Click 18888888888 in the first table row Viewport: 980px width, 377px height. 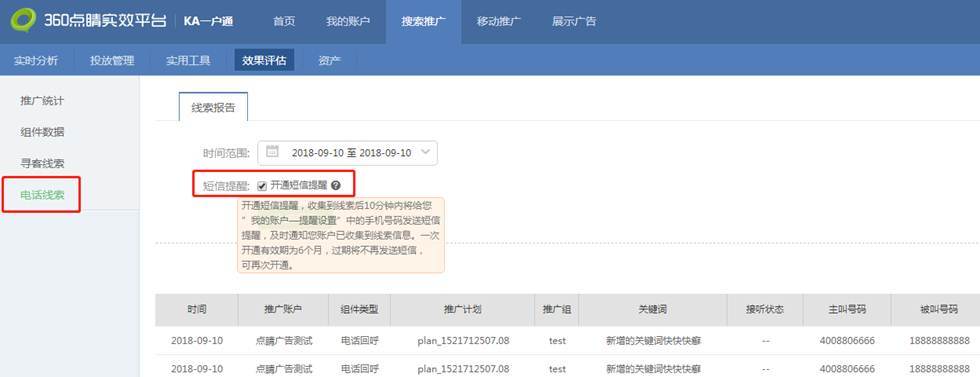(939, 341)
